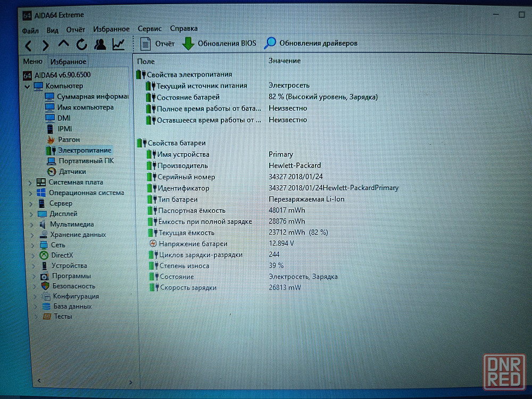Open the user profile toolbar icon
Viewport: 532px width, 399px height.
100,44
